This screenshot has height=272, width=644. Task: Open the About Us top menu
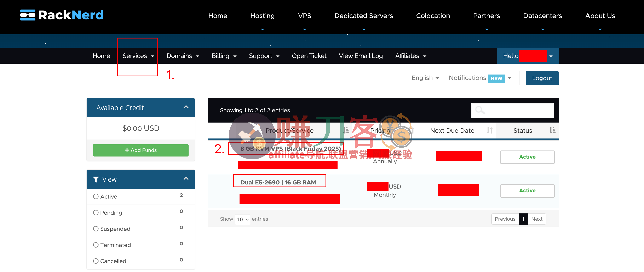600,16
